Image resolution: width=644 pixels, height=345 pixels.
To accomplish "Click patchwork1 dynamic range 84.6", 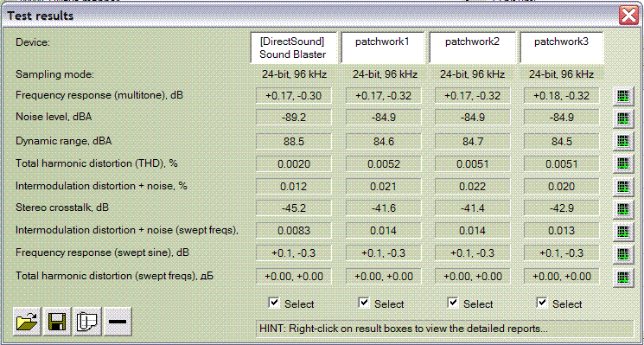I will click(x=383, y=141).
